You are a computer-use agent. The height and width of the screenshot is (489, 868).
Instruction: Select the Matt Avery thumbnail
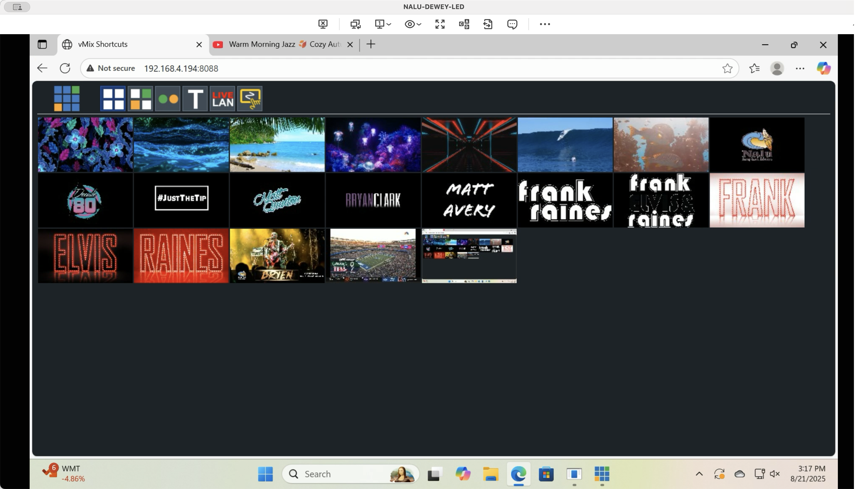coord(469,200)
